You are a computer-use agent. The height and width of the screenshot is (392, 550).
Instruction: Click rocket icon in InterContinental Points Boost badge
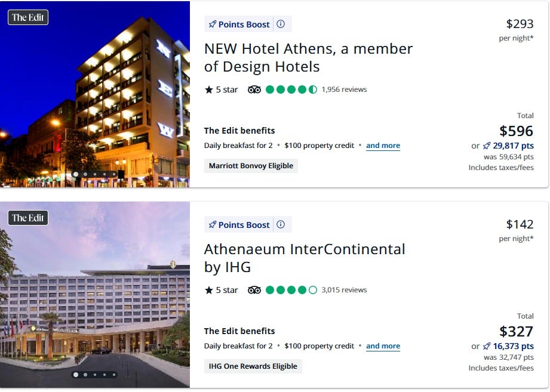[x=212, y=225]
